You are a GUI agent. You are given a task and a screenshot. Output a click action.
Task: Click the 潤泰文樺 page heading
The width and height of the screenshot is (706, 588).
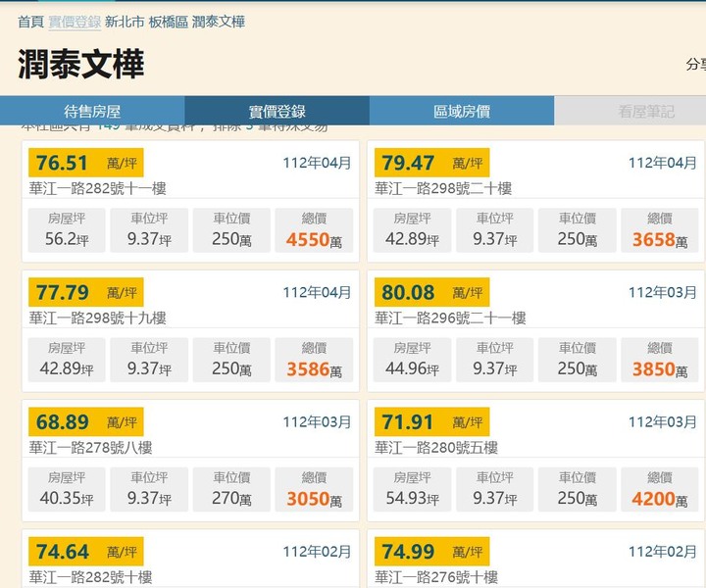81,64
